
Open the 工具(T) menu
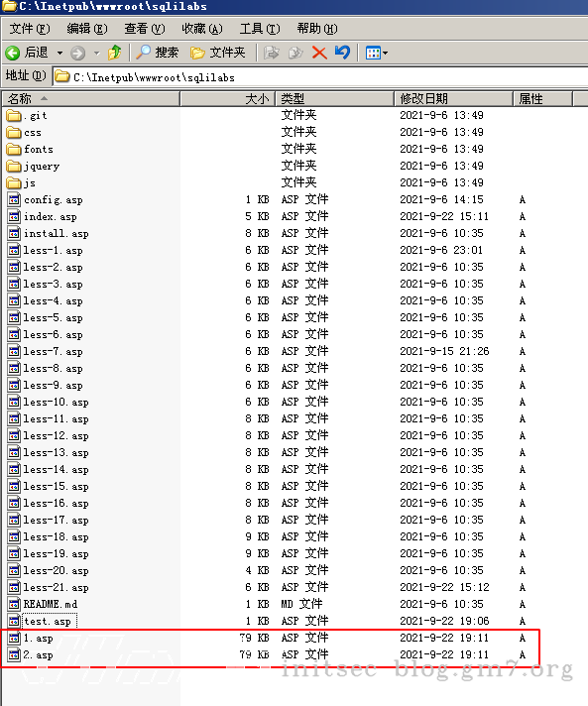(x=260, y=29)
